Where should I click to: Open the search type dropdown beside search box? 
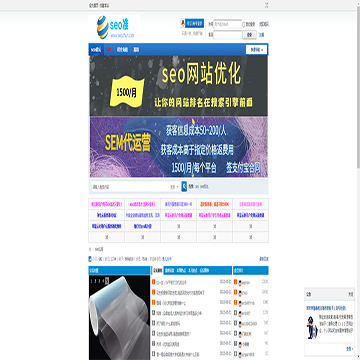(175, 187)
